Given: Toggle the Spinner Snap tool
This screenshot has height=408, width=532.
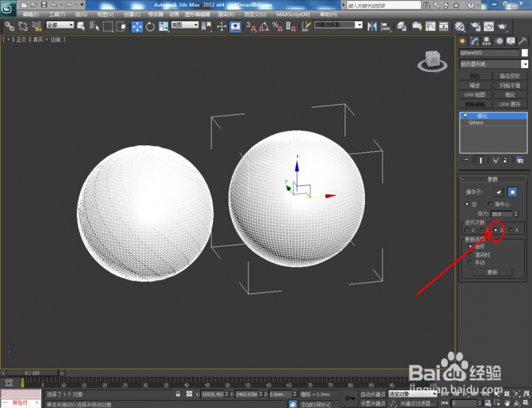Looking at the screenshot, I should click(290, 27).
